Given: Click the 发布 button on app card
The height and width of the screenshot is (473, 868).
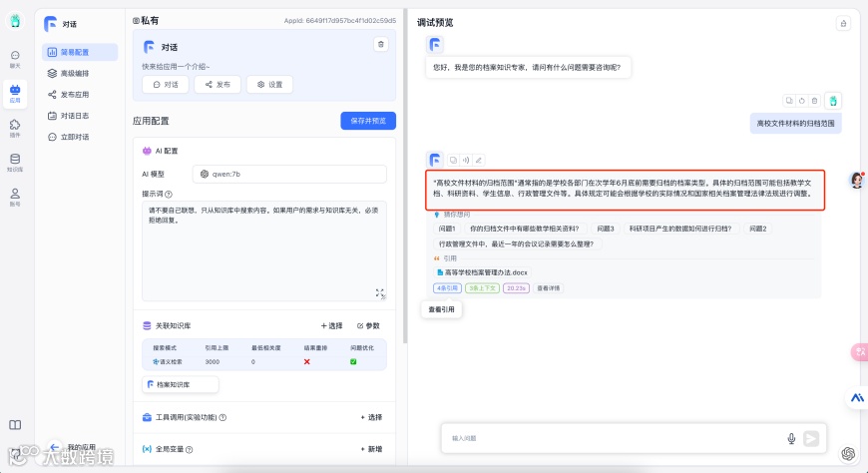Looking at the screenshot, I should (x=217, y=84).
